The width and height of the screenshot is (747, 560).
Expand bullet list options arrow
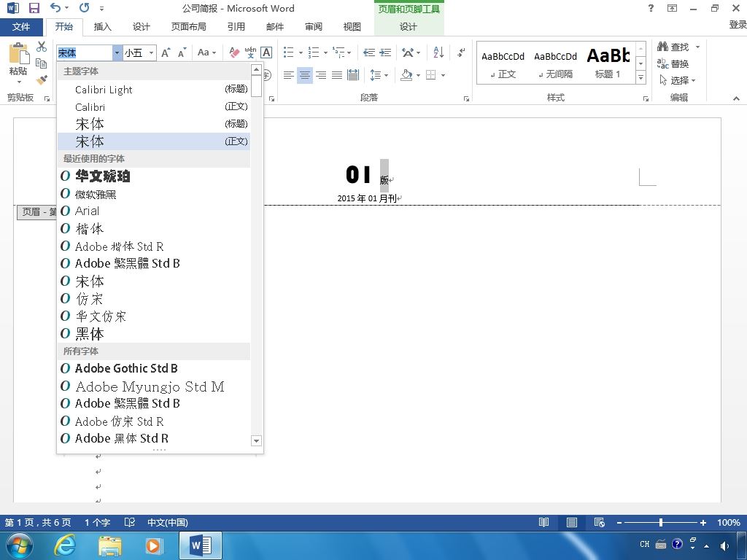[x=301, y=52]
